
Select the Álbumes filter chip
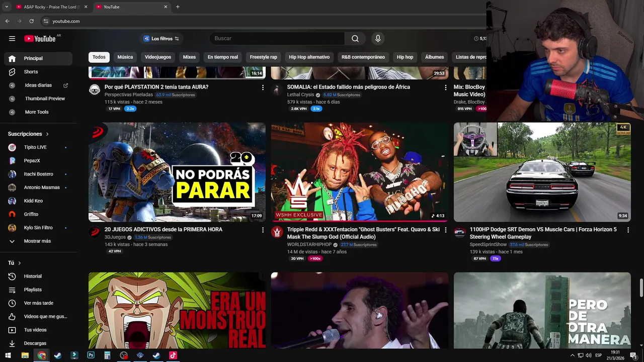[x=435, y=57]
